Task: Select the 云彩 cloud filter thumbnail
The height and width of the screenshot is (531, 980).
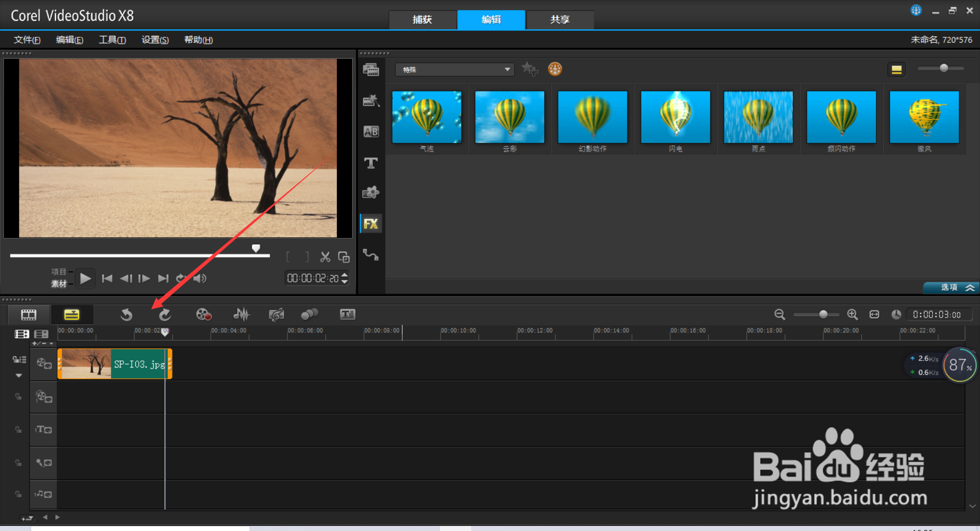Action: point(509,117)
